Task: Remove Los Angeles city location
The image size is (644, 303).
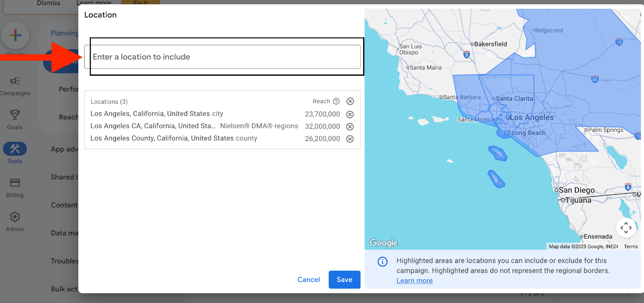Action: click(350, 114)
